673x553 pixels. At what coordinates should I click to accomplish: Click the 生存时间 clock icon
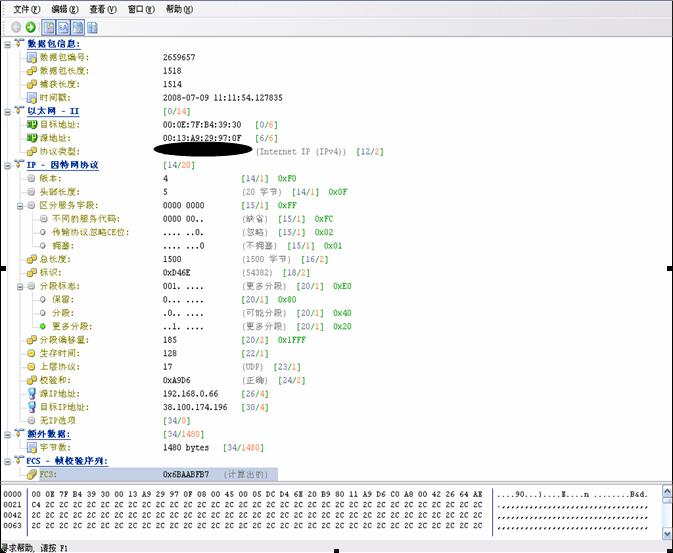(31, 354)
